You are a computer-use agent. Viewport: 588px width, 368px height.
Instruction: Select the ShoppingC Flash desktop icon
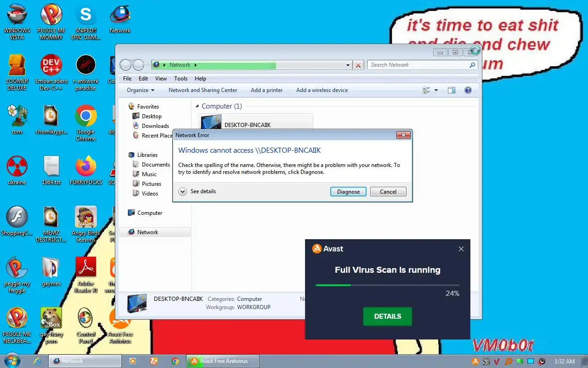pyautogui.click(x=17, y=221)
